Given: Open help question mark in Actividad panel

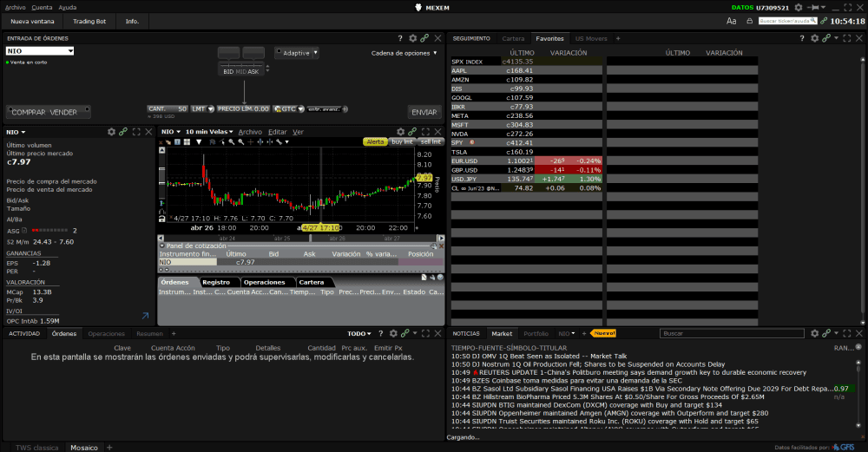Looking at the screenshot, I should [x=381, y=334].
